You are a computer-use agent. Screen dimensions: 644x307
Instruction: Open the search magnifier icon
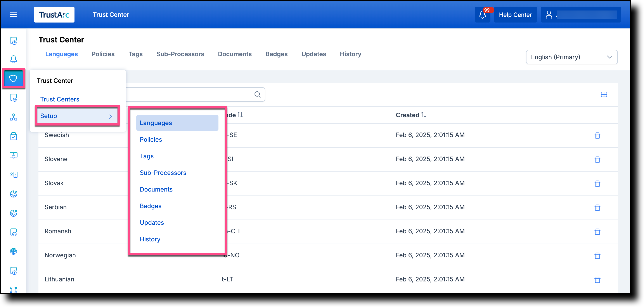coord(258,94)
